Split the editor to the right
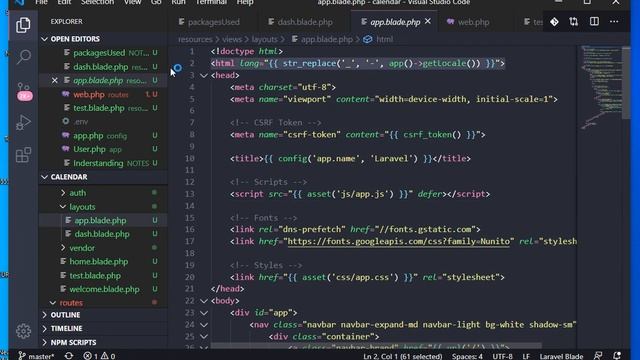The height and width of the screenshot is (360, 640). pos(594,22)
